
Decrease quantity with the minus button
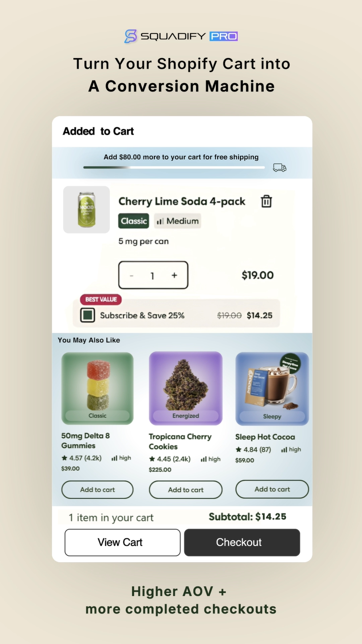(131, 275)
